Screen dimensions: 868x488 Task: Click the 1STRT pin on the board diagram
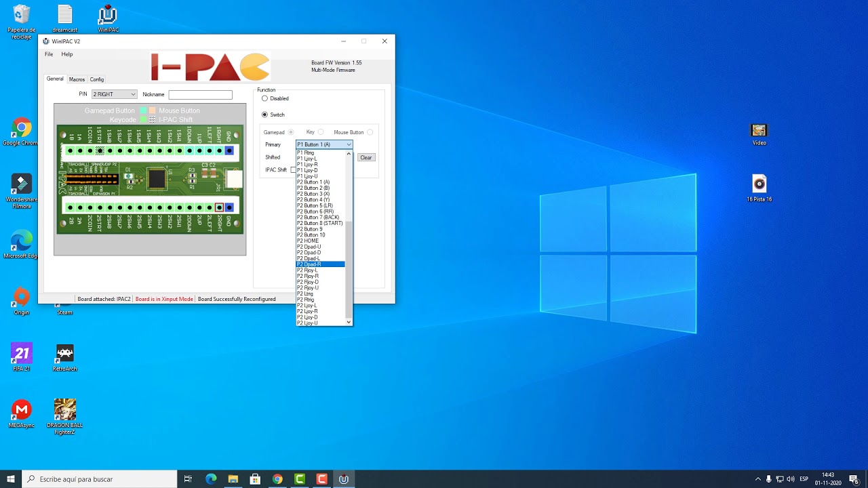pyautogui.click(x=100, y=150)
